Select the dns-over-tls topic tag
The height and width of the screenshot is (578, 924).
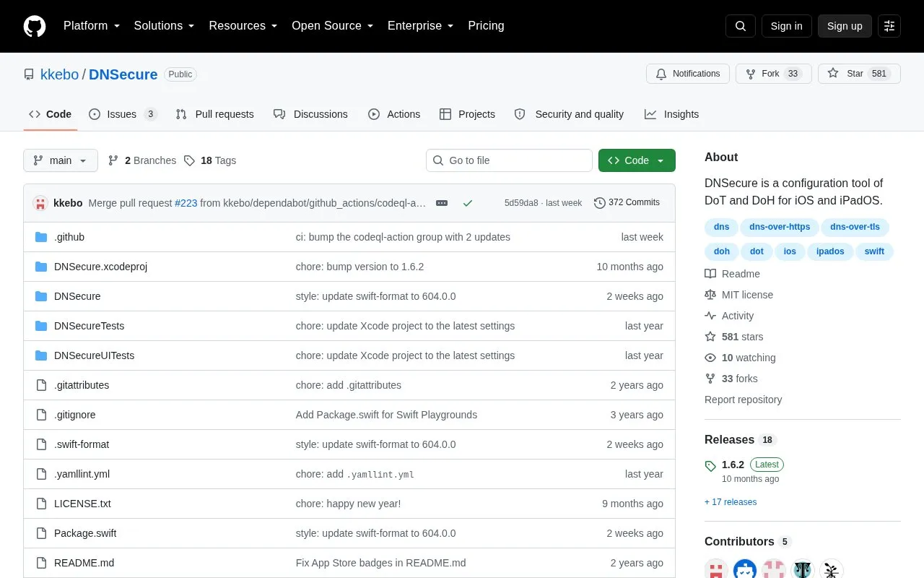(855, 227)
